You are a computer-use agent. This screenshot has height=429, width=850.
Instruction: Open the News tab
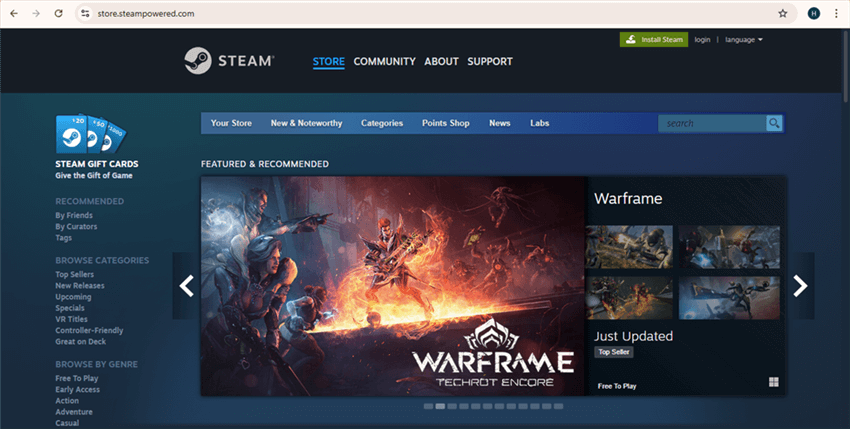tap(499, 123)
